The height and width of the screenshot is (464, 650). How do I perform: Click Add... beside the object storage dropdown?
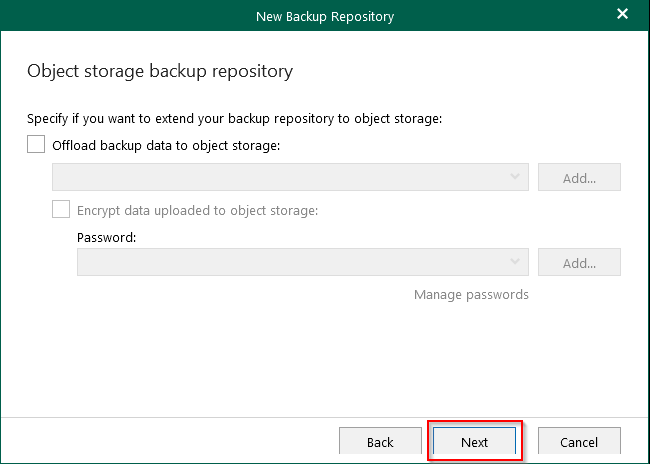pos(579,177)
